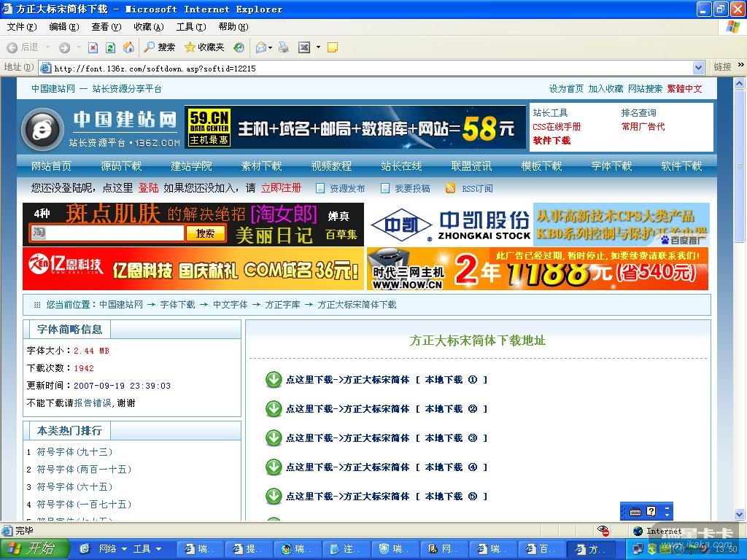
Task: Open the 文件(F) menu
Action: [22, 27]
